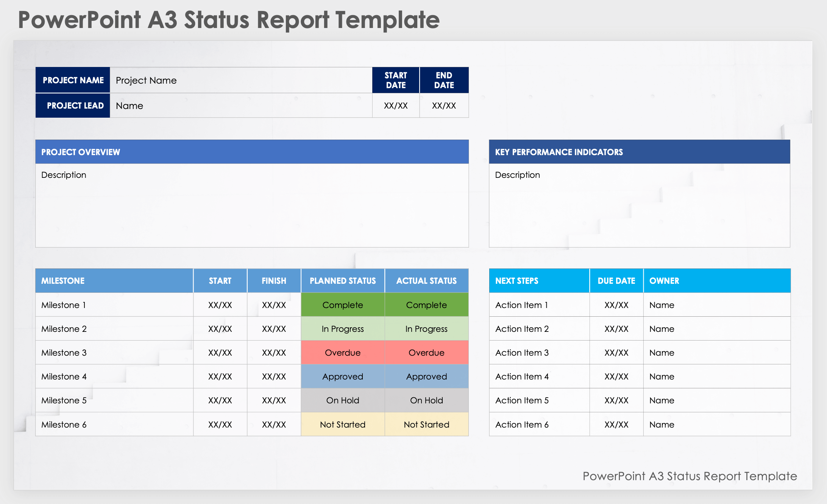This screenshot has height=504, width=827.
Task: Select the Start Date XX/XX cell
Action: coord(396,106)
